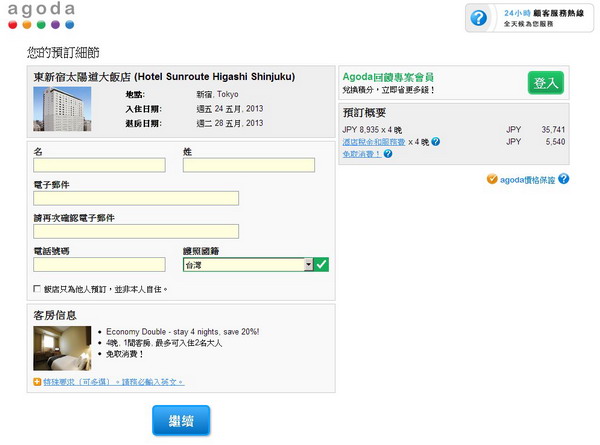Image resolution: width=600 pixels, height=445 pixels.
Task: Click the first name 名 input field
Action: 99,165
